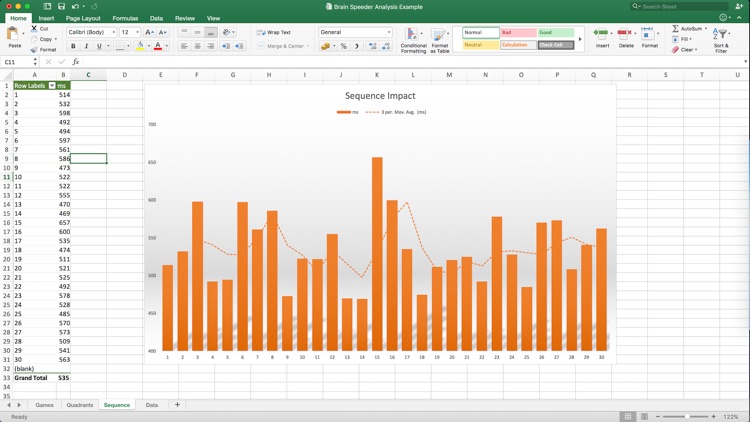Click the Wrap Text button
Screen dimensions: 750x422
click(274, 32)
